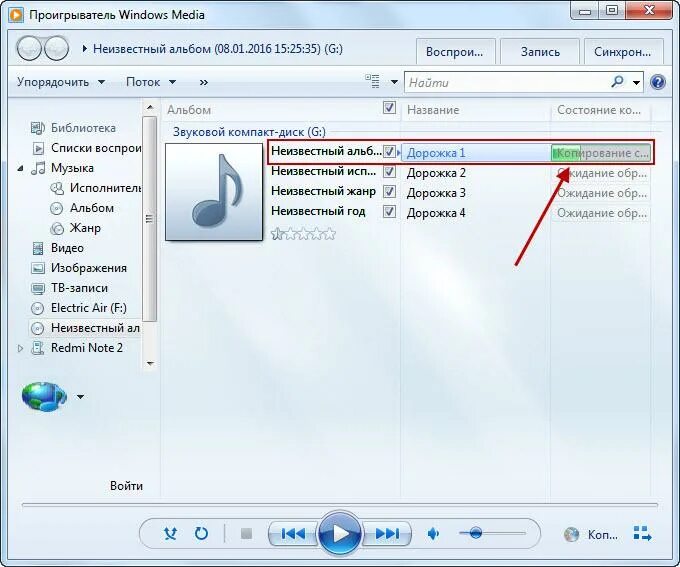Click the rip status disc icon
Image resolution: width=680 pixels, height=567 pixels.
572,534
